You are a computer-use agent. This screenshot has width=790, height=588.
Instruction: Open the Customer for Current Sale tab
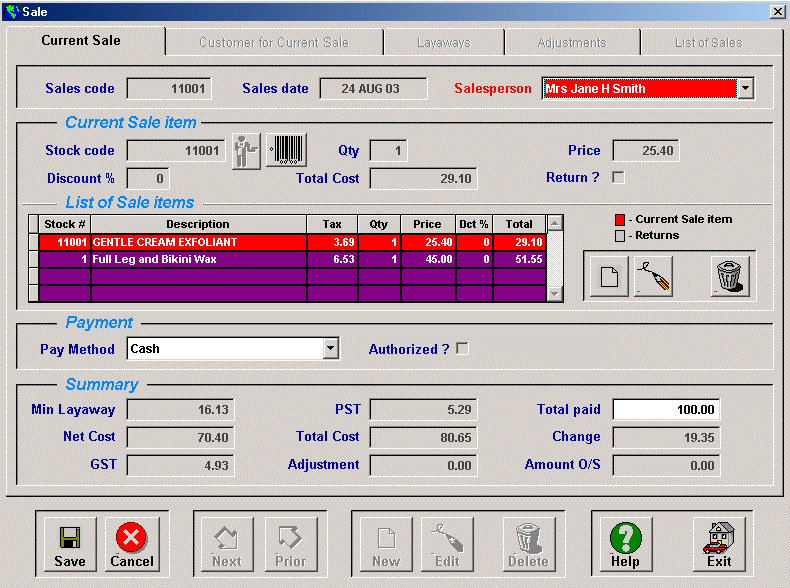274,43
